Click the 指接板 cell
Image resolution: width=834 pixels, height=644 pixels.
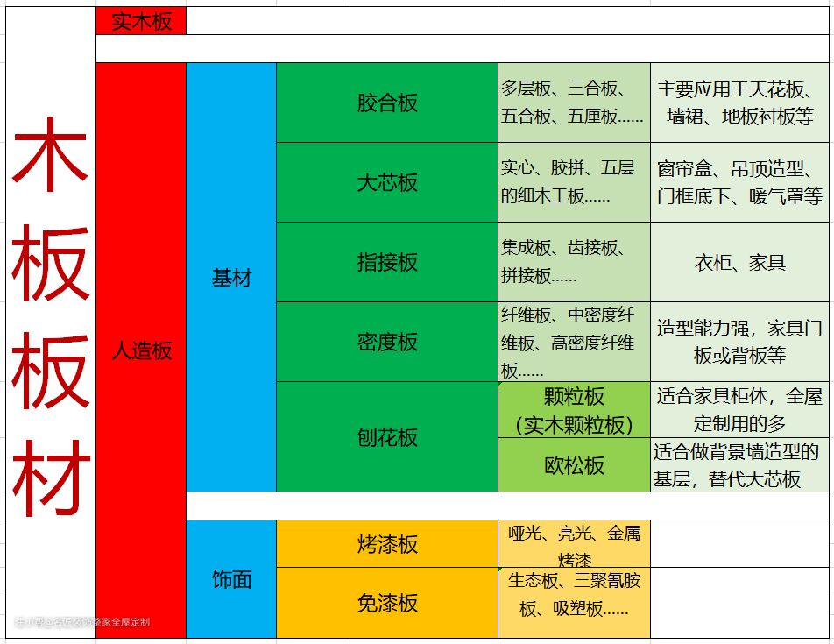point(387,262)
